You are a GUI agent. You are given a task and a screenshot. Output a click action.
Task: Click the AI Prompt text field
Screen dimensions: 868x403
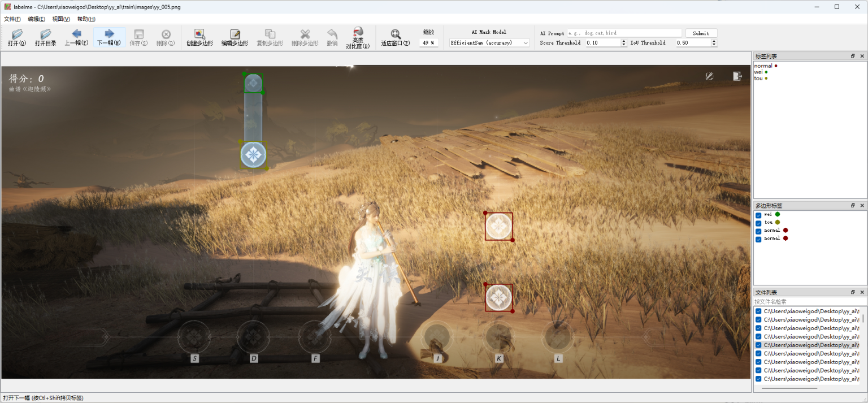pos(624,33)
